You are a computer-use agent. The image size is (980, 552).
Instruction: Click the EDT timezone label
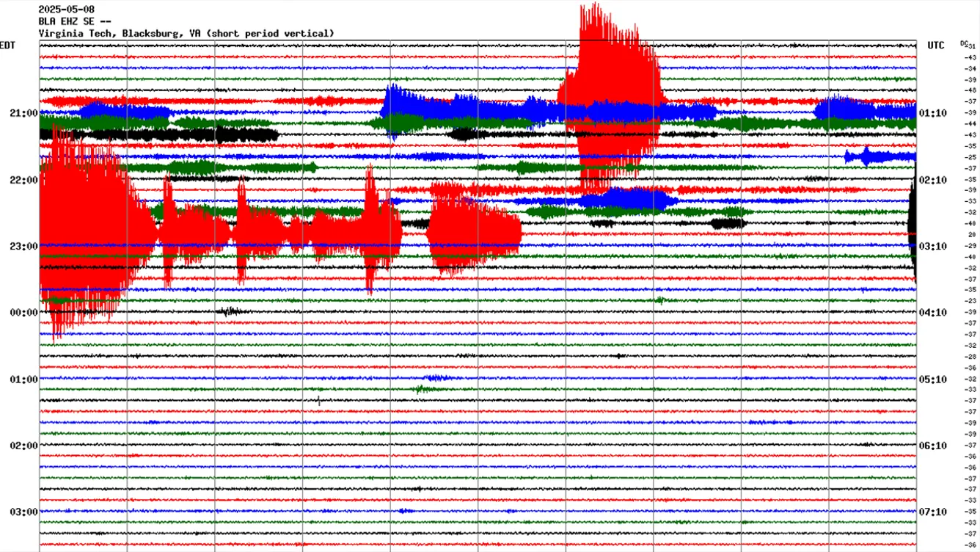[x=6, y=46]
